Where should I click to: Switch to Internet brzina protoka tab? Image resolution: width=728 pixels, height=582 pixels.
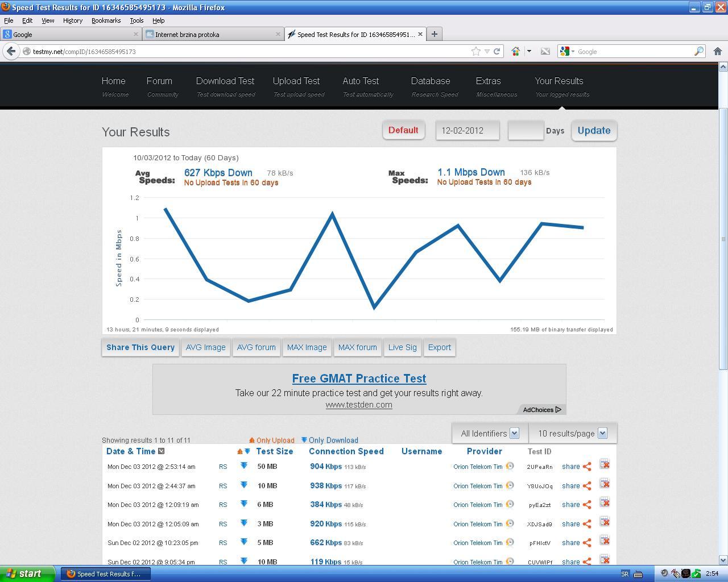[x=213, y=34]
